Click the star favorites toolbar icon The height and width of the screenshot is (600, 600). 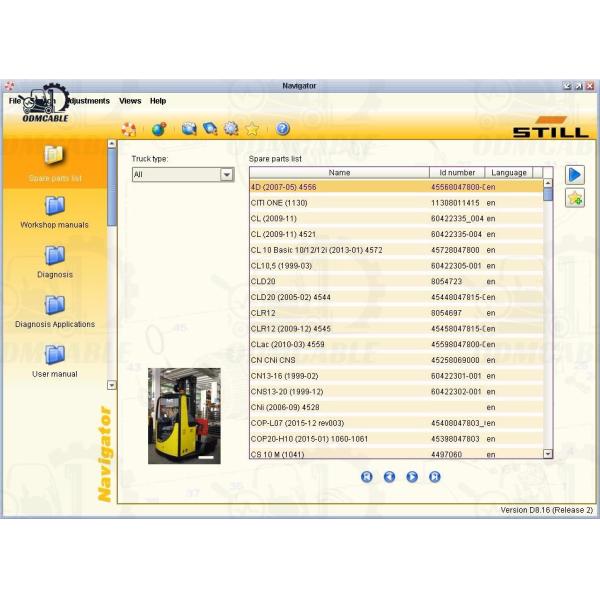[252, 129]
